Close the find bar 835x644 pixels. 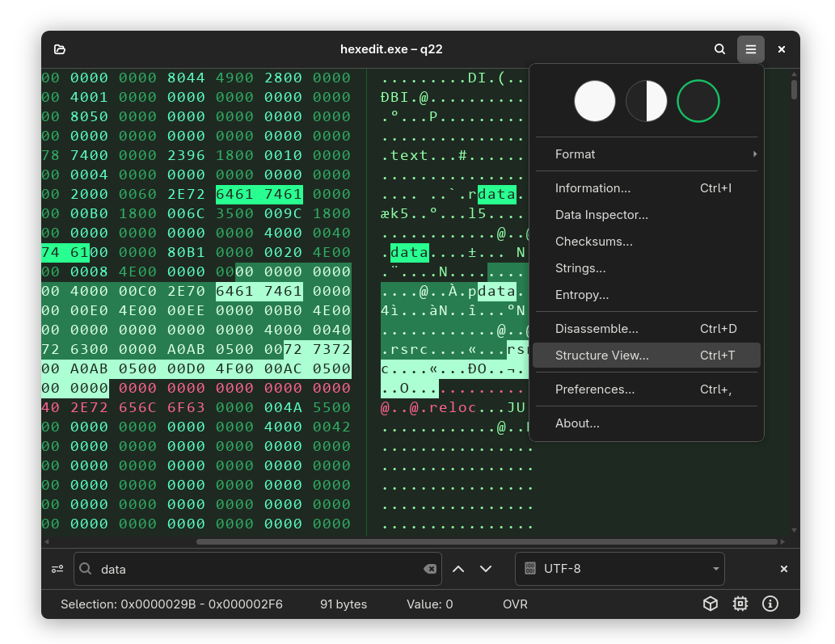[783, 569]
